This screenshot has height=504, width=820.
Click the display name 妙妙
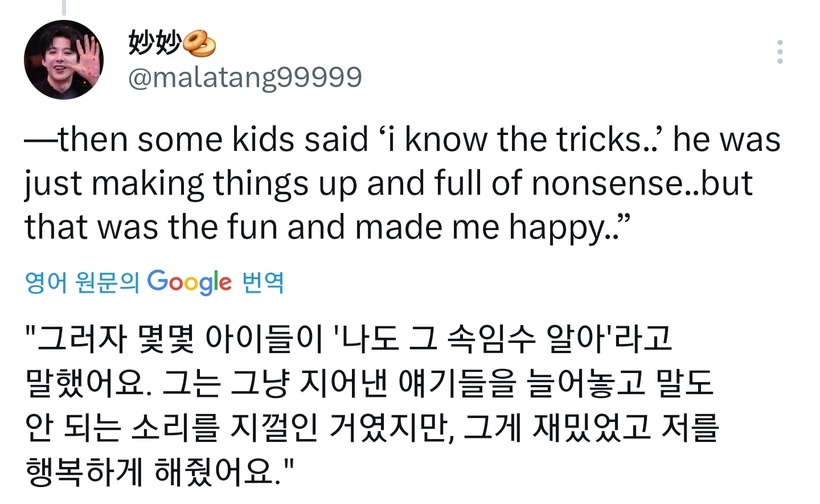(155, 43)
